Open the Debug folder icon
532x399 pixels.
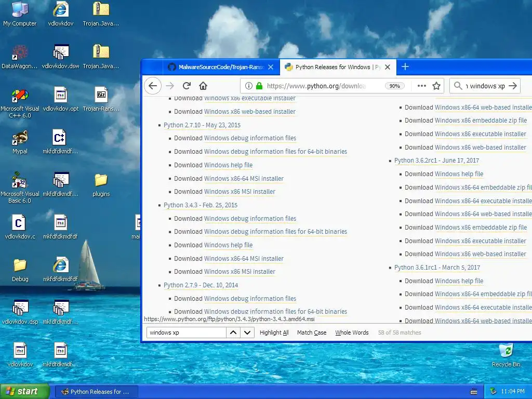coord(20,270)
